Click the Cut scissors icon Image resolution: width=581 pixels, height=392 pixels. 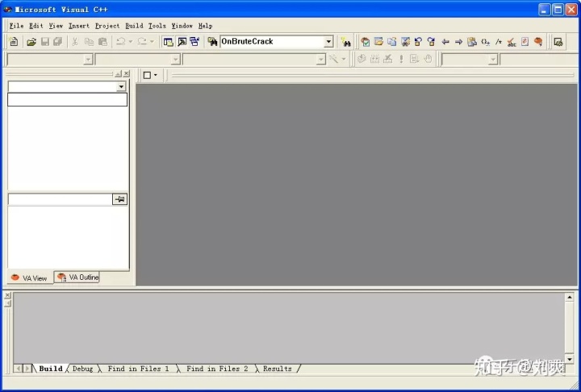click(75, 41)
